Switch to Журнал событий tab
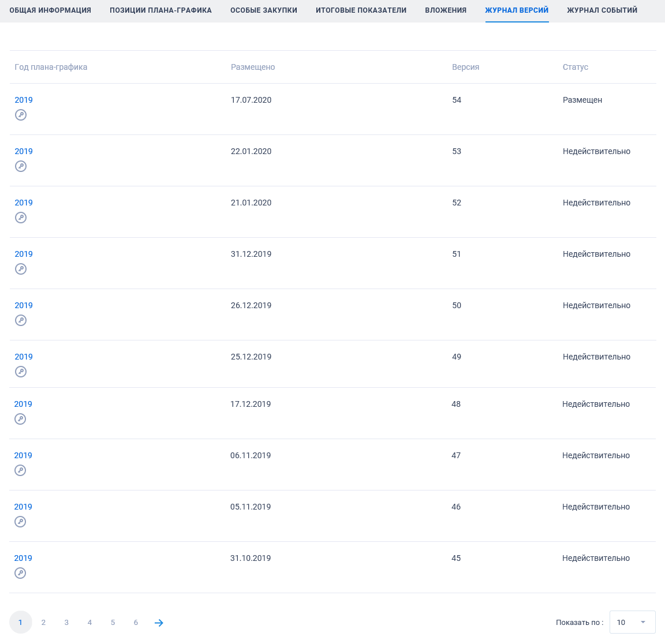The width and height of the screenshot is (665, 644). [x=602, y=10]
